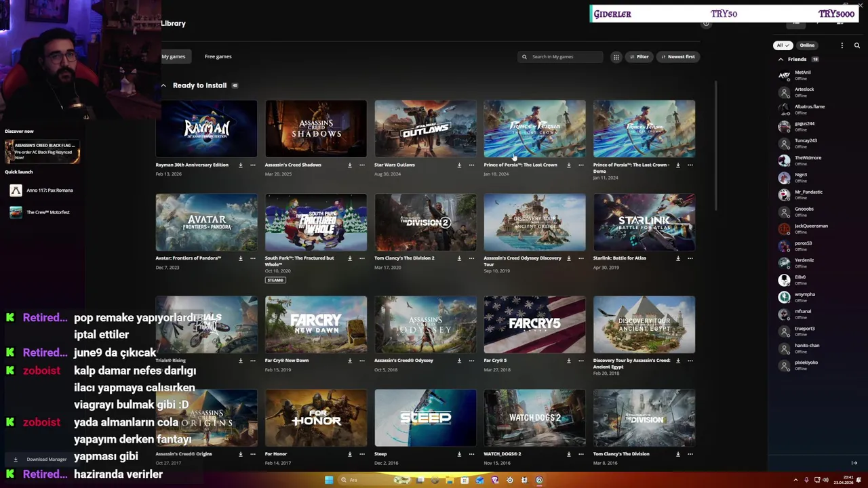The height and width of the screenshot is (488, 868).
Task: Open friends panel three-dot menu
Action: coord(842,45)
